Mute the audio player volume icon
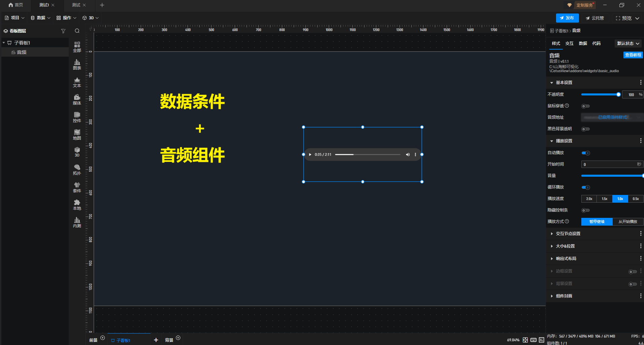644x345 pixels. coord(408,154)
